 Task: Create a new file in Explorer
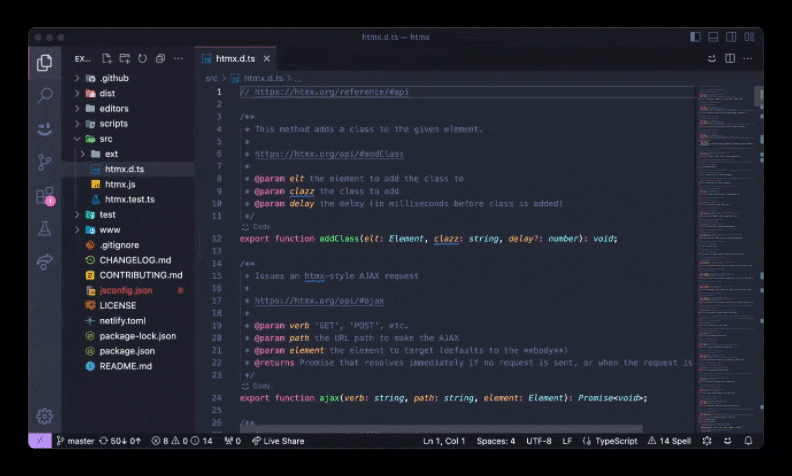point(107,59)
